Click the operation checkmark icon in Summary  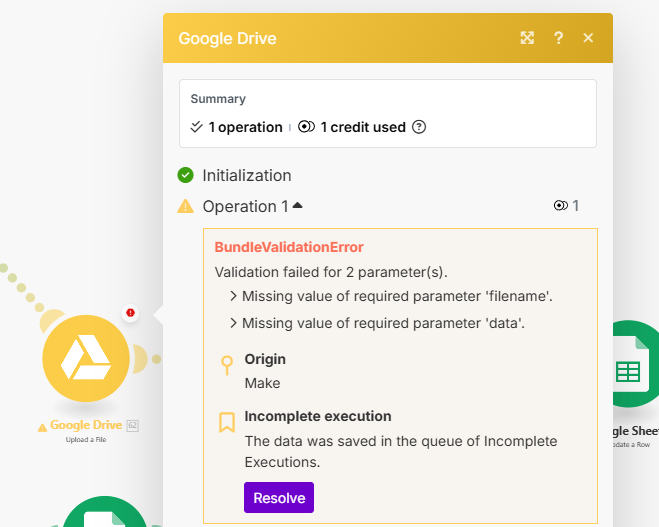(x=196, y=126)
